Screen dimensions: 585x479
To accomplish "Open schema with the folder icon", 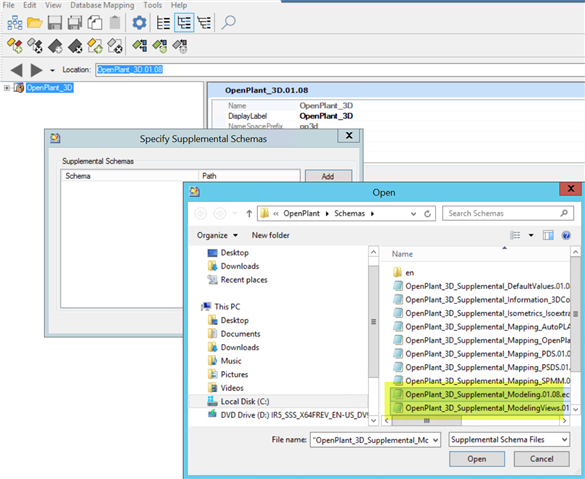I will (35, 23).
